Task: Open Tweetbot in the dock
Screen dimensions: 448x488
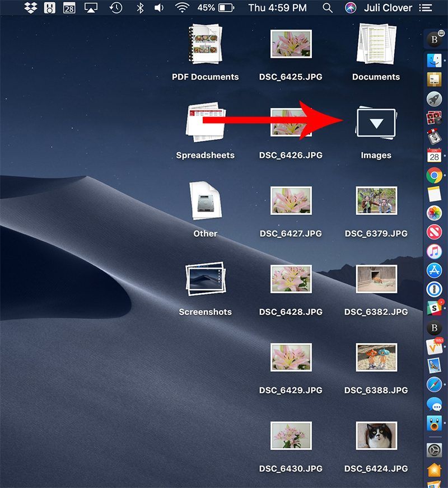Action: 434,424
